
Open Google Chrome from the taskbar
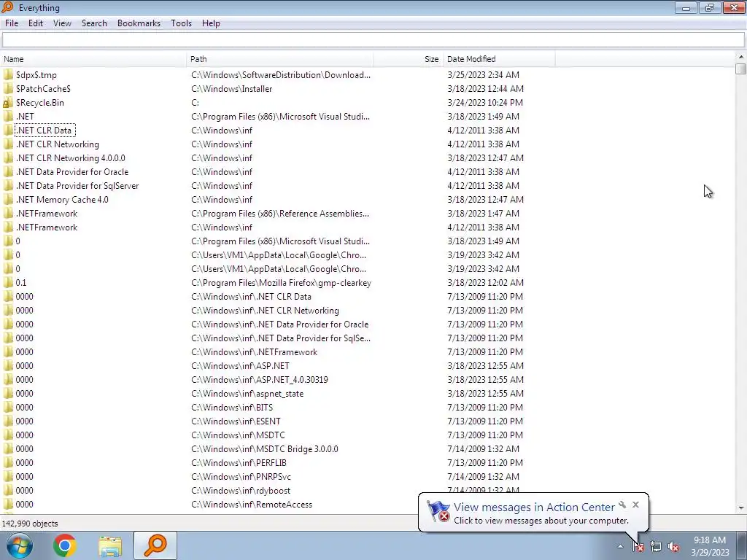tap(65, 545)
